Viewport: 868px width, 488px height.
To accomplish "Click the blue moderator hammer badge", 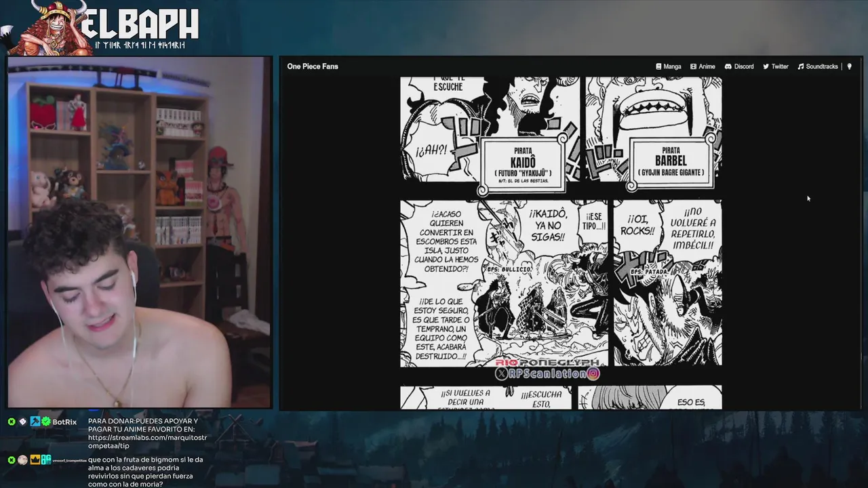I will coord(35,422).
